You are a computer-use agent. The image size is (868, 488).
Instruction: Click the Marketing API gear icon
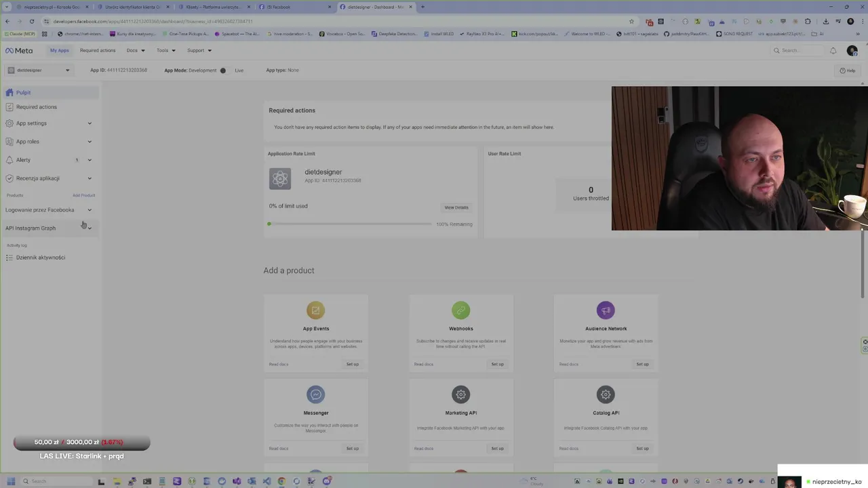click(x=460, y=394)
